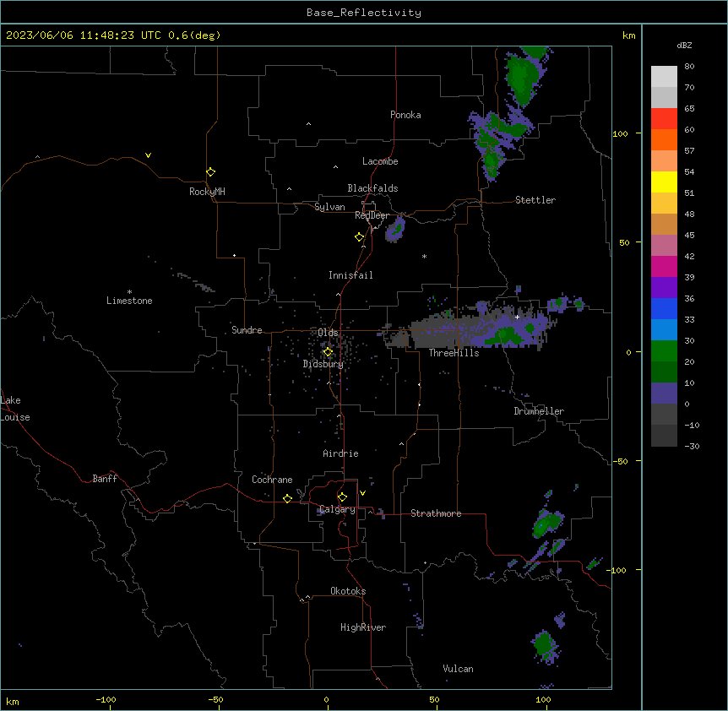The width and height of the screenshot is (728, 711).
Task: Click the Olds label
Action: point(328,333)
